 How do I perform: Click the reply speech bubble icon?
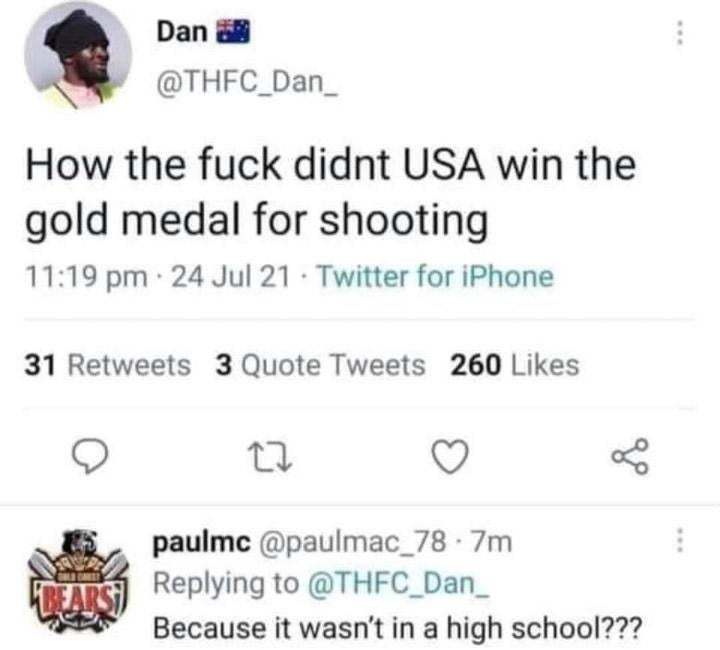pyautogui.click(x=91, y=456)
